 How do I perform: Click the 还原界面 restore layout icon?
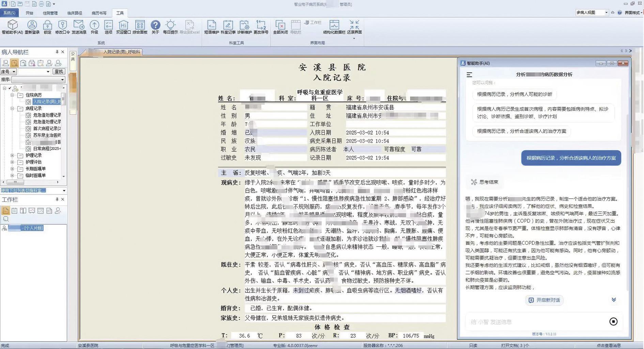tap(354, 27)
